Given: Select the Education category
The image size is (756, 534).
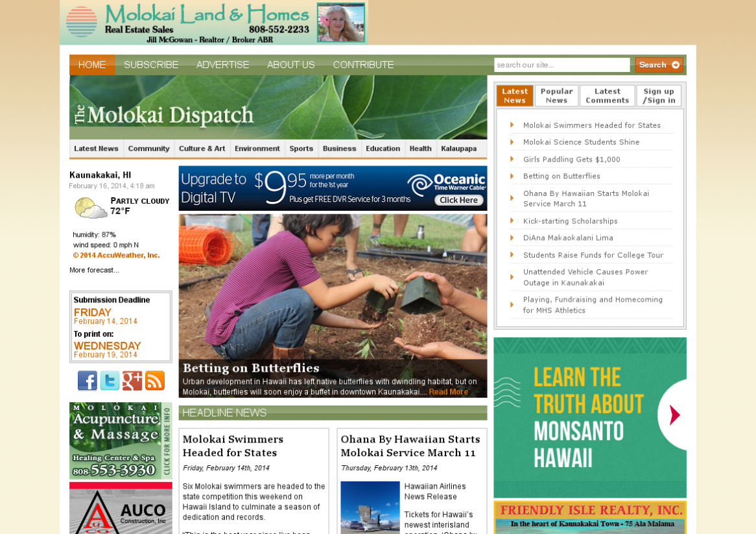Looking at the screenshot, I should click(x=383, y=149).
